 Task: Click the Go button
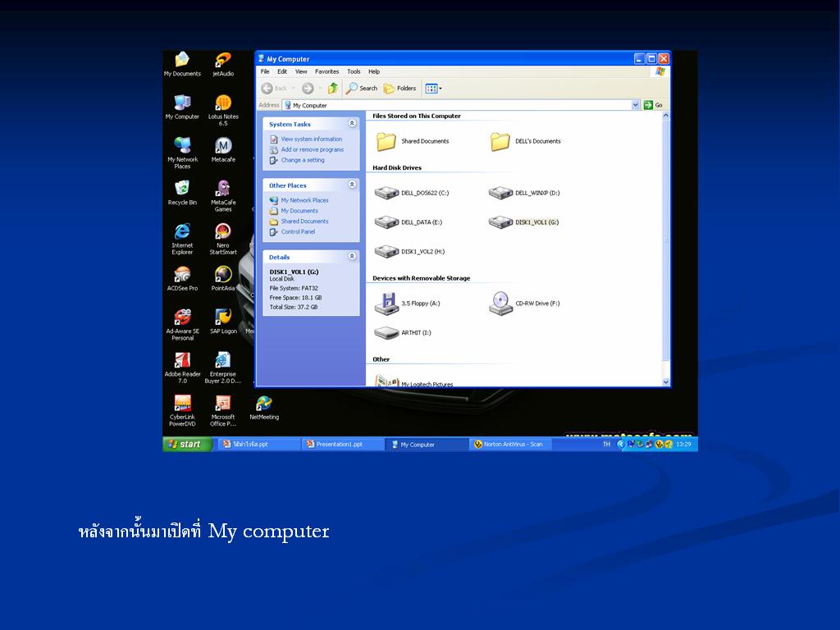click(x=654, y=105)
